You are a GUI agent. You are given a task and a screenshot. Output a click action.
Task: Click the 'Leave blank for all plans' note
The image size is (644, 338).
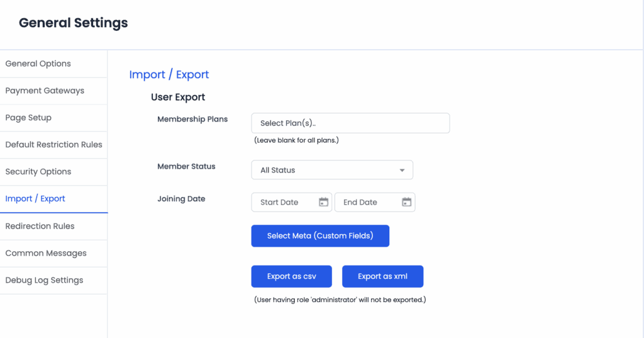pyautogui.click(x=297, y=140)
